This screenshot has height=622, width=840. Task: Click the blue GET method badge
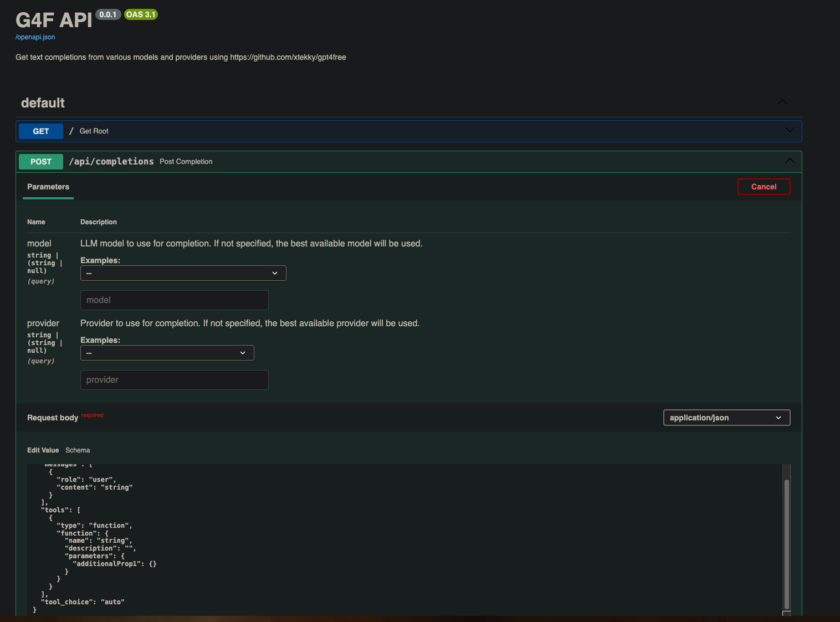[41, 131]
